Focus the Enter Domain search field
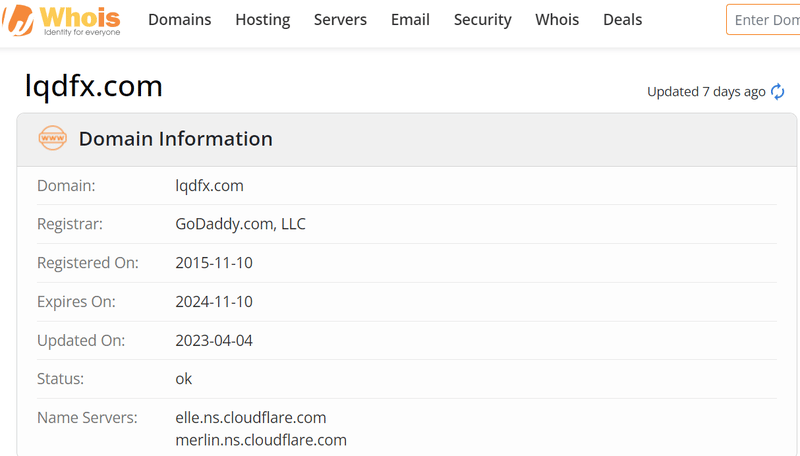Image resolution: width=800 pixels, height=456 pixels. (763, 20)
